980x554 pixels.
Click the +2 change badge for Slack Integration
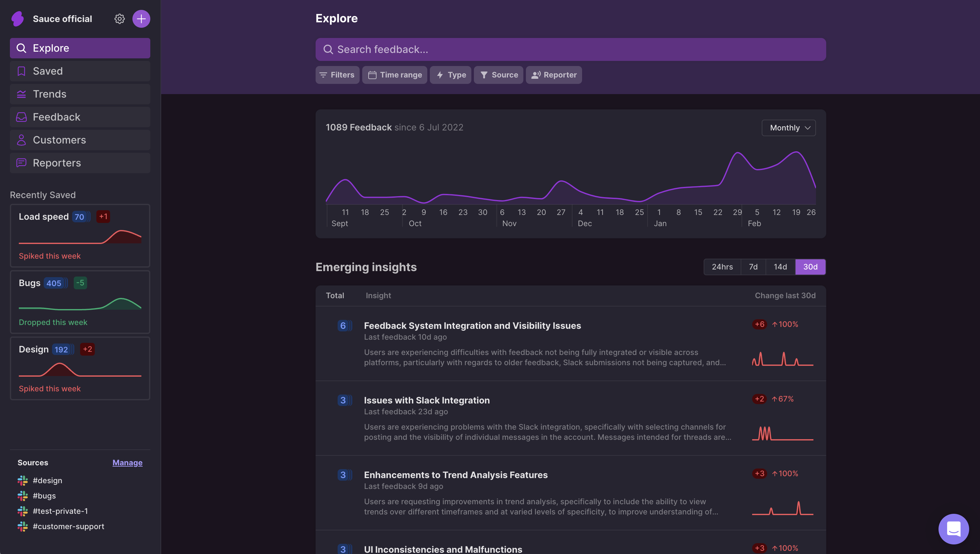759,399
